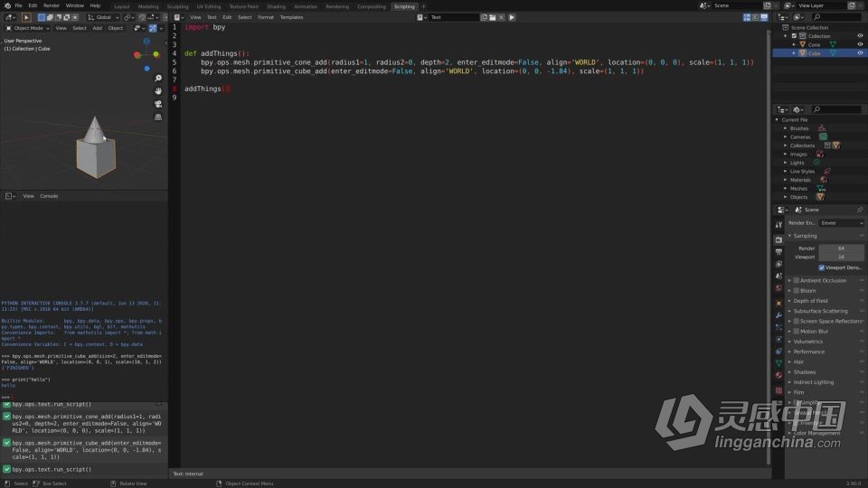
Task: Expand the Shadows panel
Action: (x=790, y=371)
